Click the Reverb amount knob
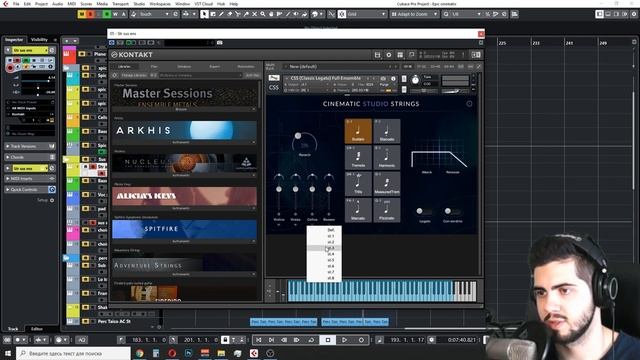 coord(304,142)
